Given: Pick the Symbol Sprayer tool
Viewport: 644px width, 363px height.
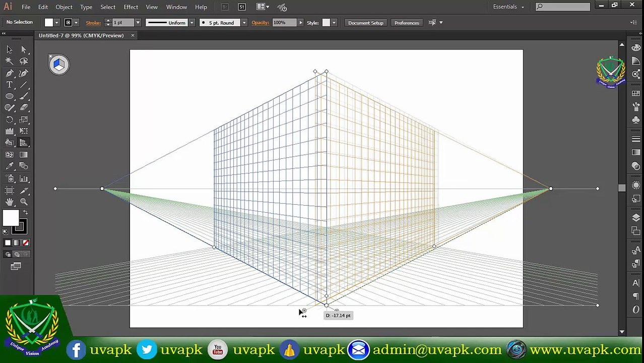Looking at the screenshot, I should (x=9, y=178).
